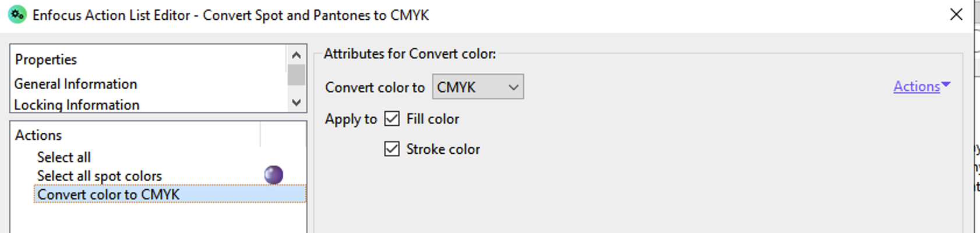The width and height of the screenshot is (980, 233).
Task: Click the Actions link on the right
Action: point(916,86)
